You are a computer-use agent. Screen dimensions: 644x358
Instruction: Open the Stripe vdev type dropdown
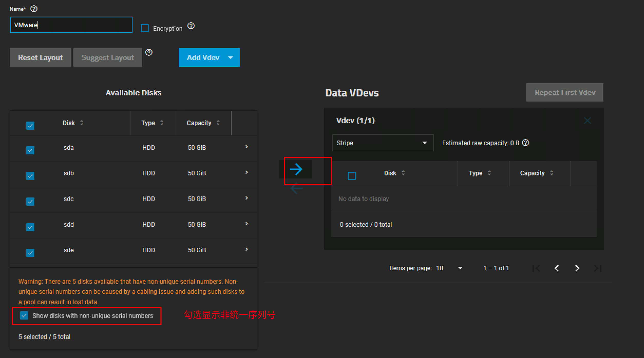(x=383, y=143)
